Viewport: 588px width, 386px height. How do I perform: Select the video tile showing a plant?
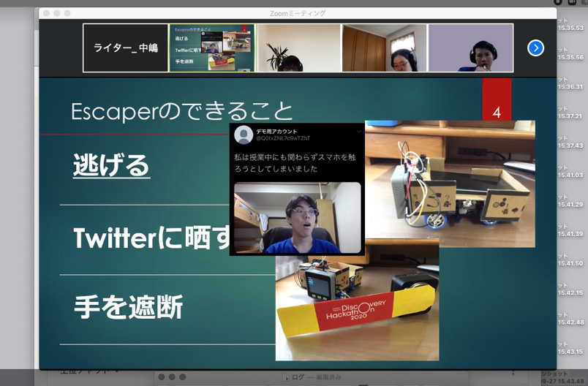(x=298, y=48)
